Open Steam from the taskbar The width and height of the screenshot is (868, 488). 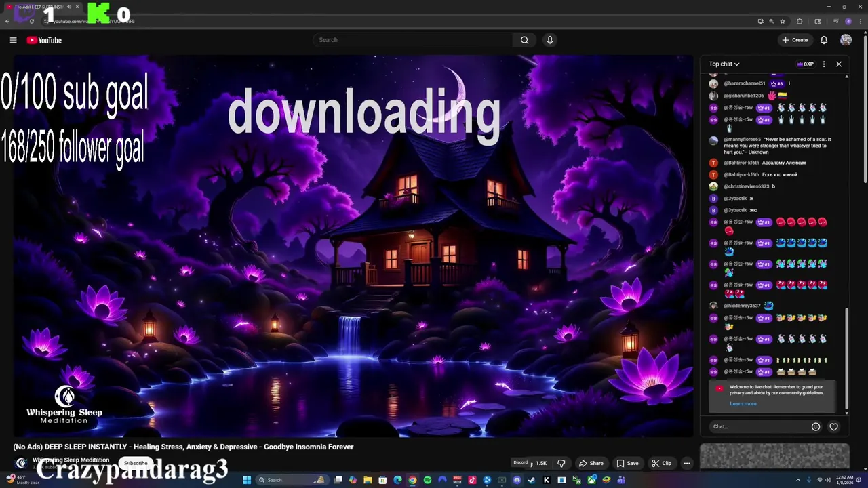(532, 480)
